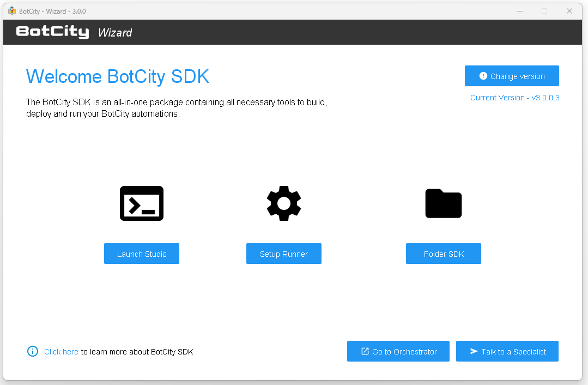588x385 pixels.
Task: Click the info circle icon beside Click here
Action: [33, 351]
